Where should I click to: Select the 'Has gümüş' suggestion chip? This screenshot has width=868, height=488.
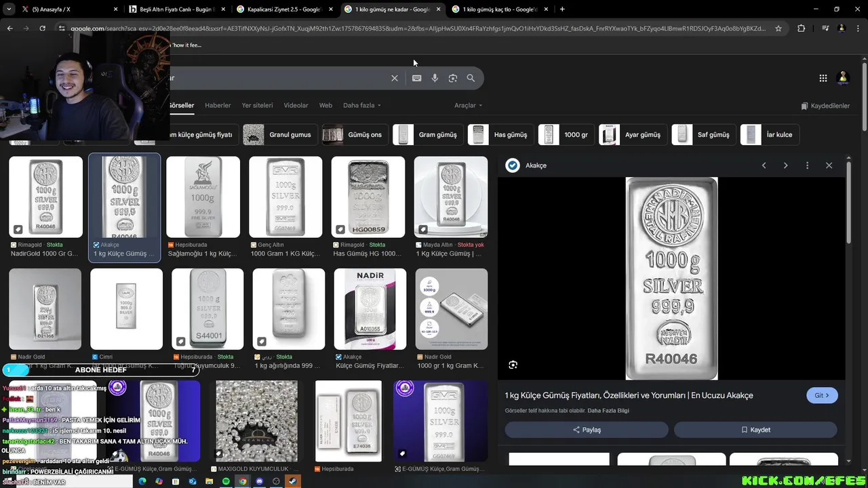pos(500,135)
